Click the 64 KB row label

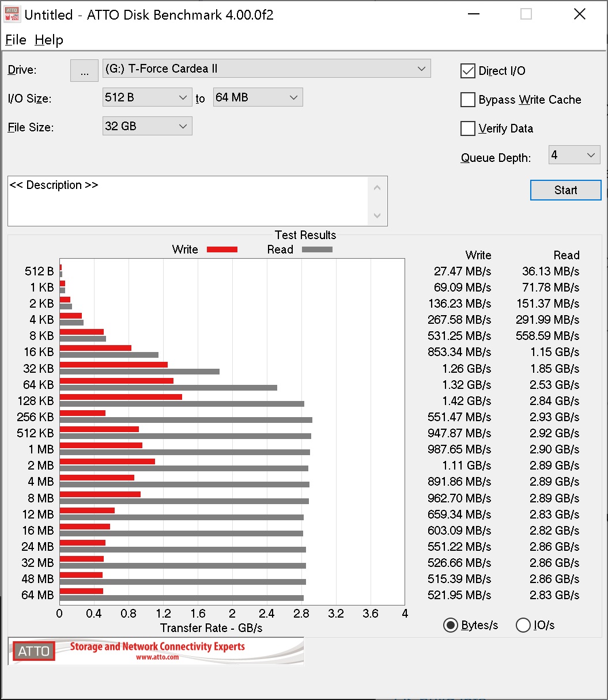click(x=38, y=385)
